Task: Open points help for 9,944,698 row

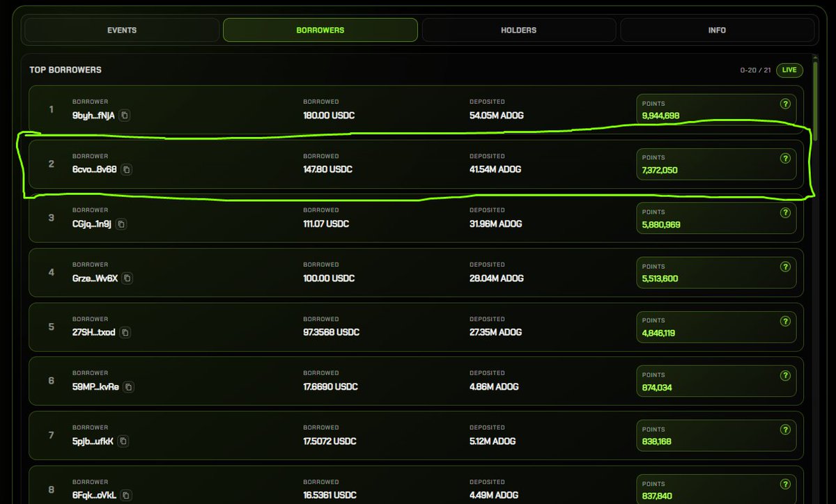Action: point(785,104)
